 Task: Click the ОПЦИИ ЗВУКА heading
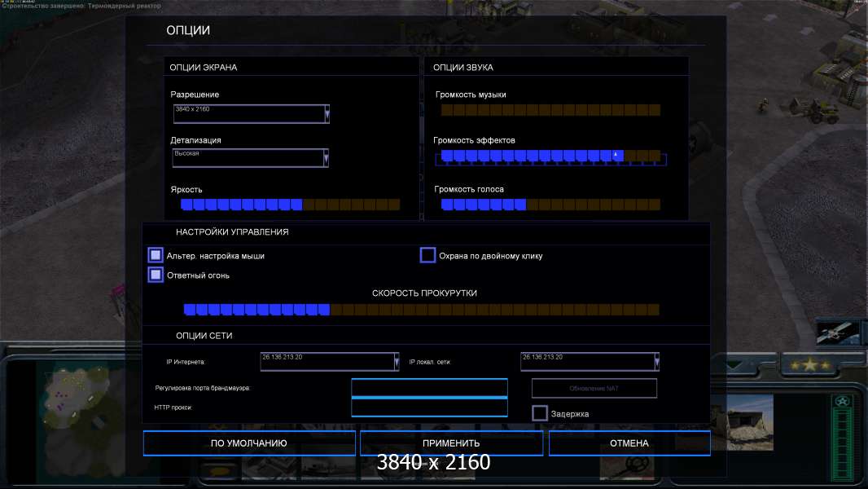(x=462, y=67)
